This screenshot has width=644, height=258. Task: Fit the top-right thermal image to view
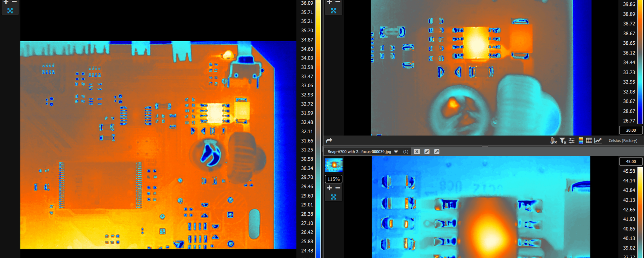coord(333,11)
